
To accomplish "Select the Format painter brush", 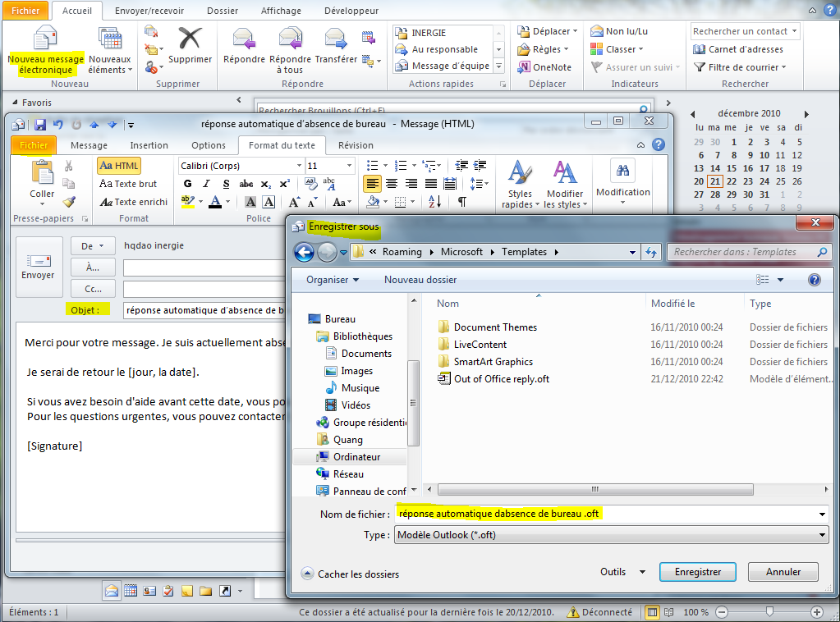I will point(69,201).
